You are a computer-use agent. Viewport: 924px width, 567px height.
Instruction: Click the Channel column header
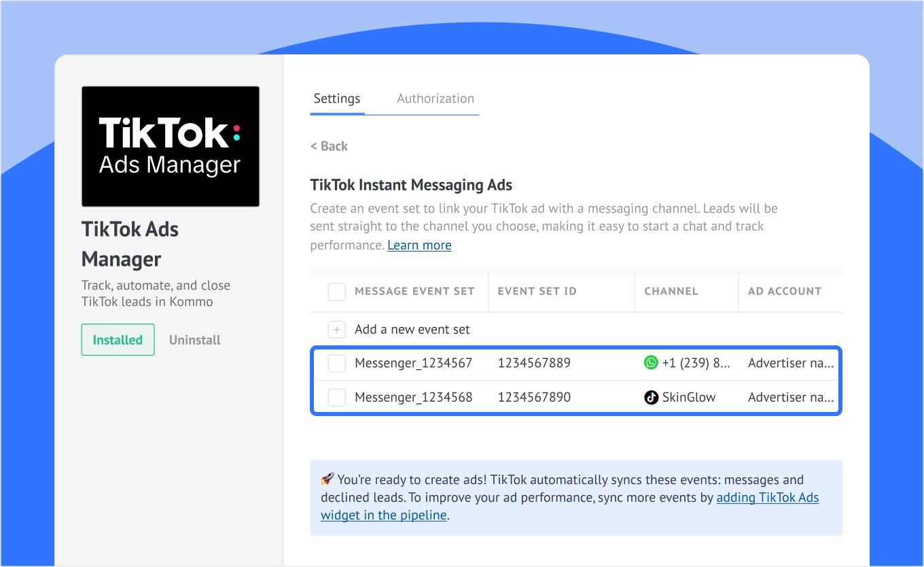(x=671, y=292)
